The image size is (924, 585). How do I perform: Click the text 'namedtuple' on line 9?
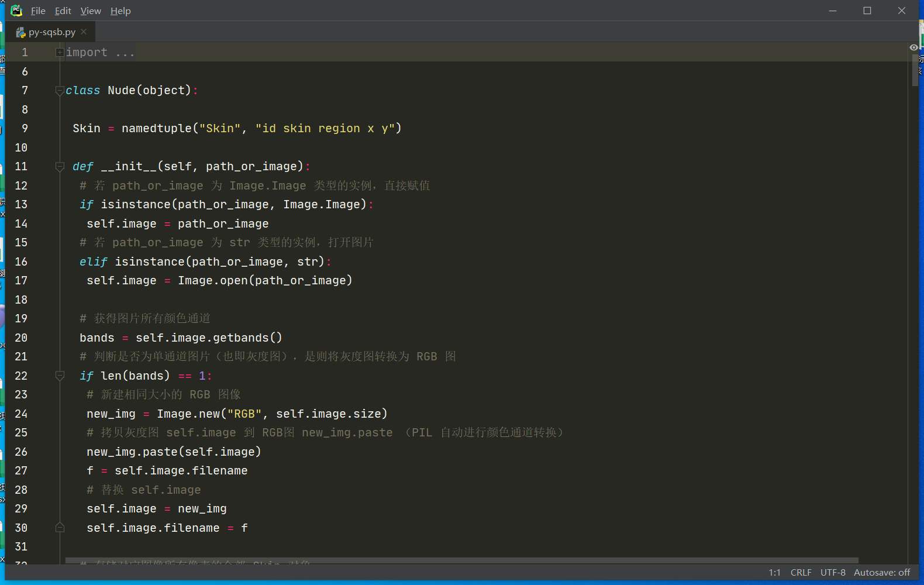(157, 129)
